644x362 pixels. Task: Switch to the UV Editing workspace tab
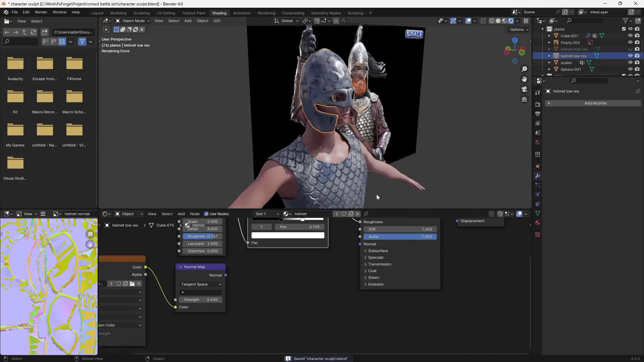coord(166,13)
